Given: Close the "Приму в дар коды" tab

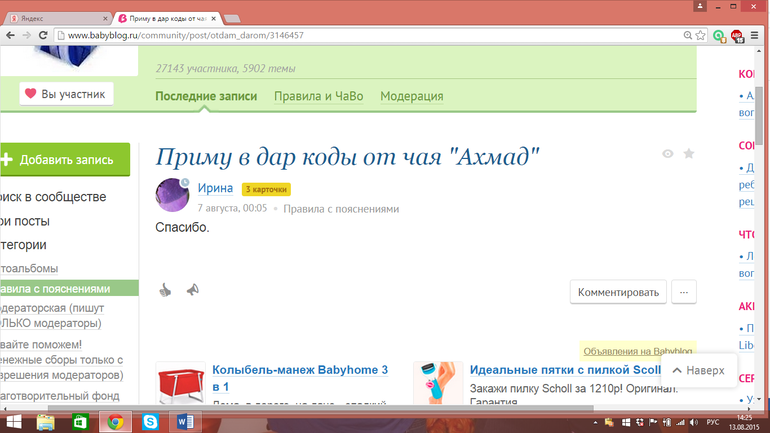Looking at the screenshot, I should pyautogui.click(x=214, y=19).
